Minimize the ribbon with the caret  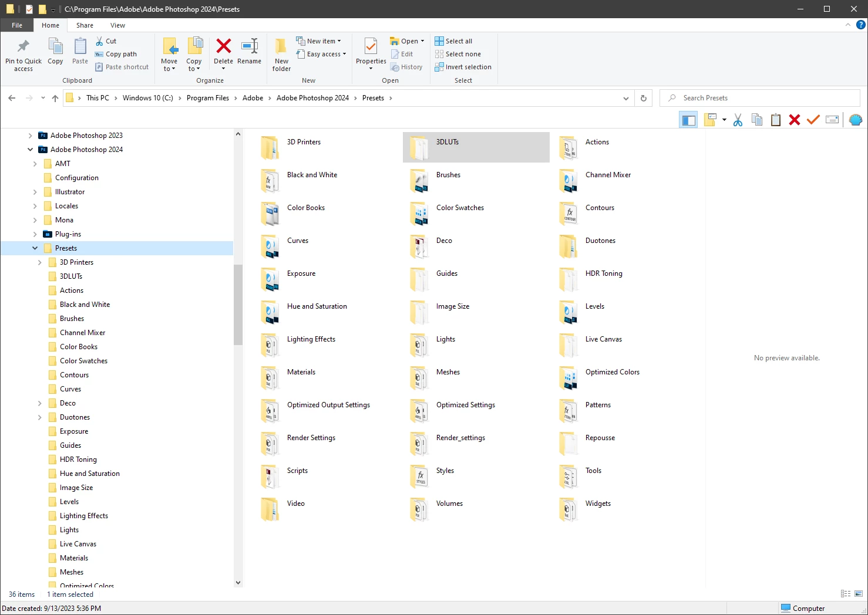tap(847, 25)
